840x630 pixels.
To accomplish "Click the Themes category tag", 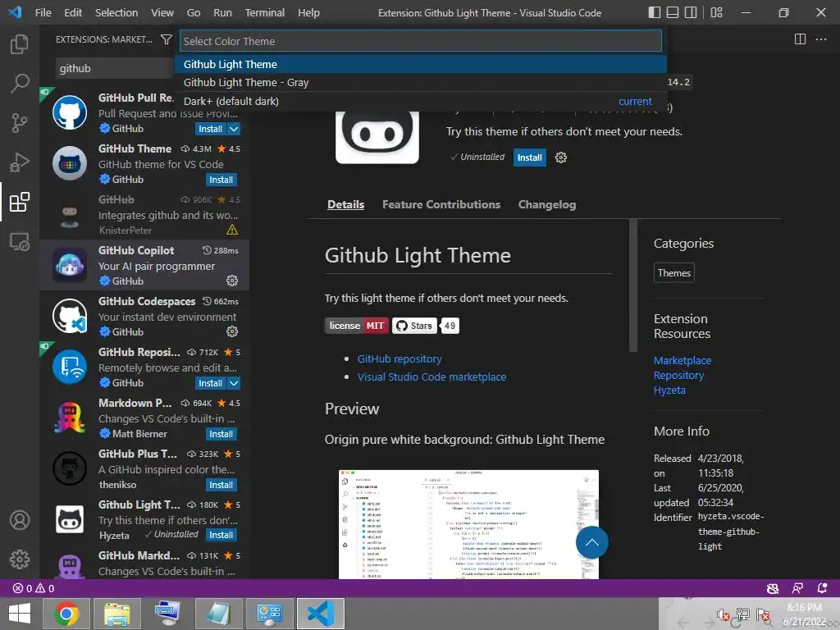I will [674, 272].
